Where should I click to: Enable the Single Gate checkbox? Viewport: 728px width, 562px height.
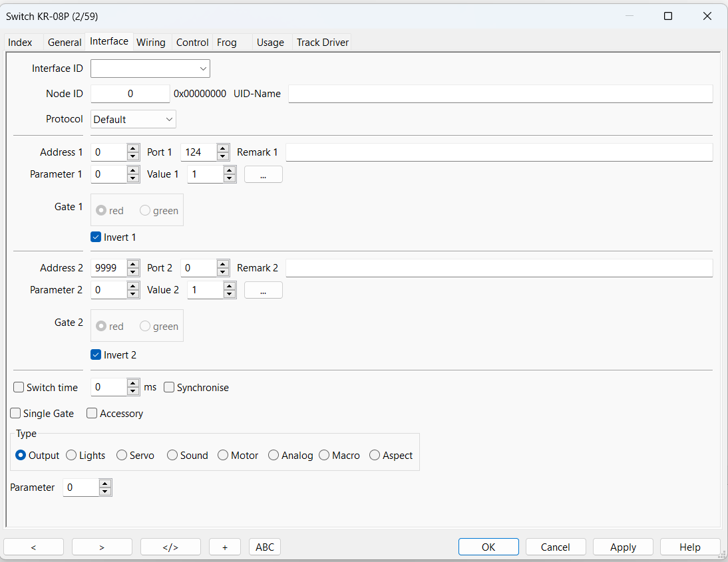16,414
